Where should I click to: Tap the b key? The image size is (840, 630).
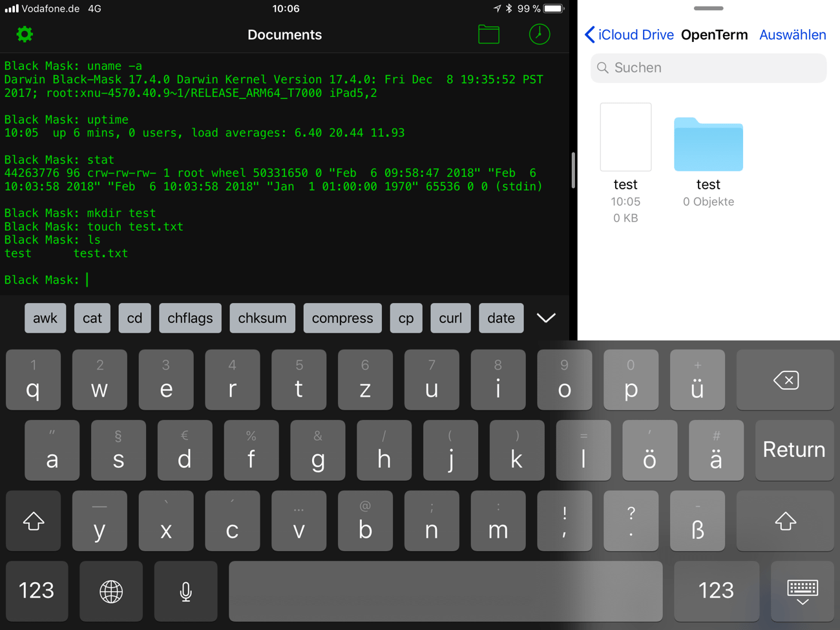365,521
